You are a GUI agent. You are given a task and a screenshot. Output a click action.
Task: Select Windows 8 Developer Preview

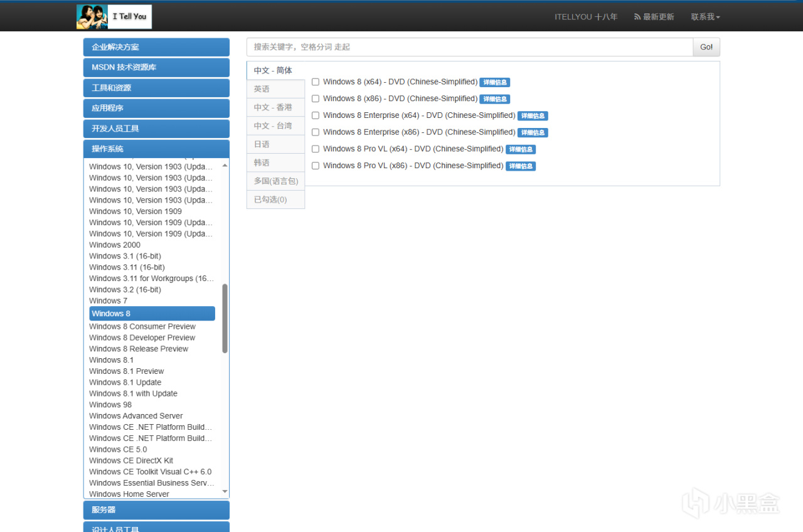[x=142, y=338]
